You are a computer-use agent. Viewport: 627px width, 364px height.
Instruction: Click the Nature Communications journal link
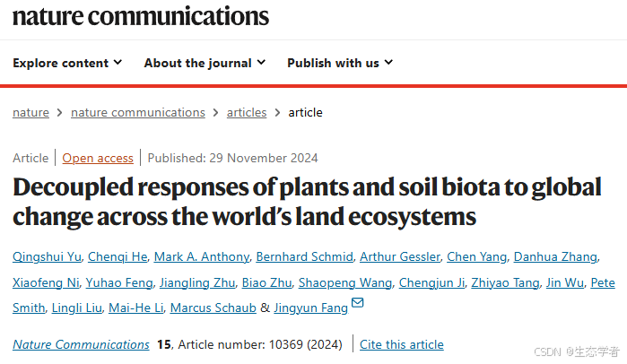[81, 344]
